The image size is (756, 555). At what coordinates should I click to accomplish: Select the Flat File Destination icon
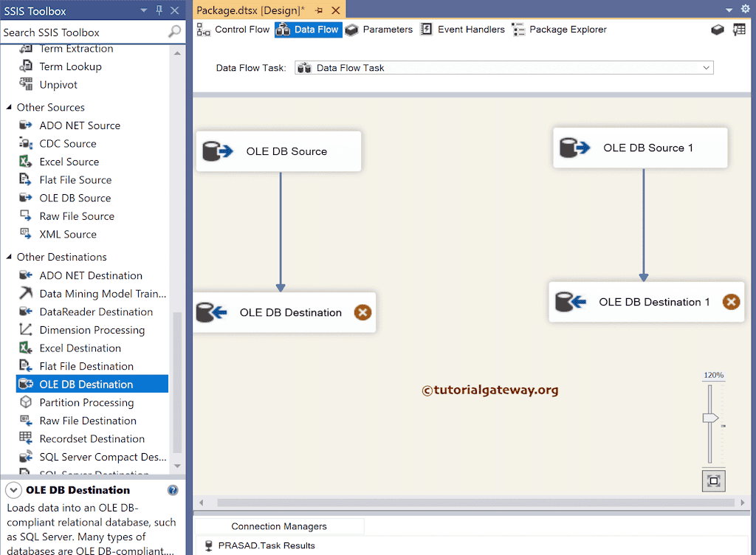(26, 365)
